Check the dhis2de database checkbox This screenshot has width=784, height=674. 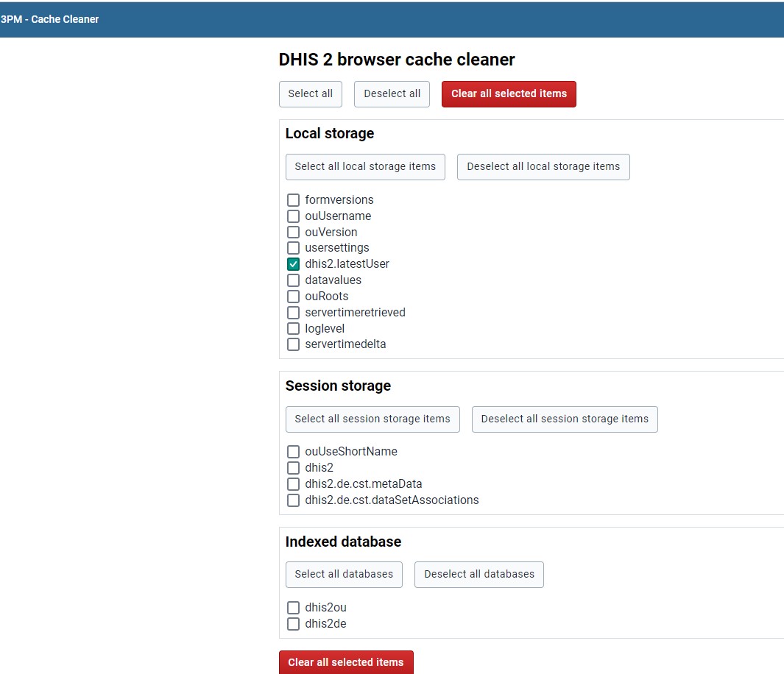(294, 624)
